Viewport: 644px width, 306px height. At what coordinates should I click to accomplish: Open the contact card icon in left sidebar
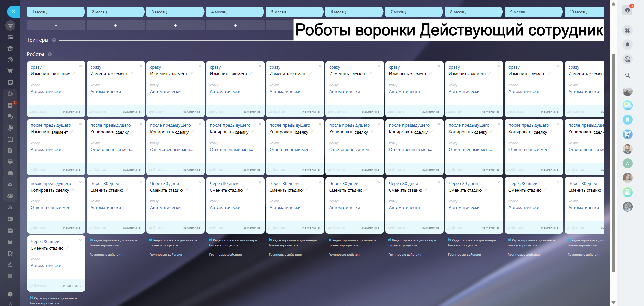point(10,219)
